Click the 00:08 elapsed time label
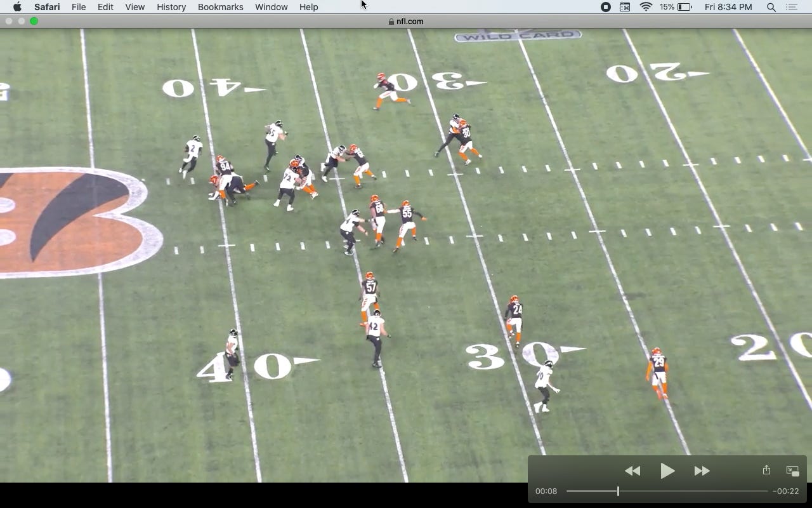 [x=546, y=491]
